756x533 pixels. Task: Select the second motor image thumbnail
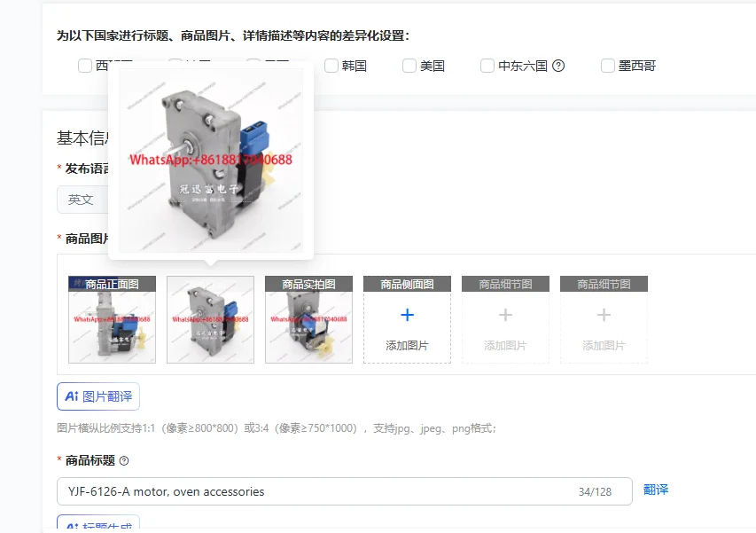click(210, 319)
